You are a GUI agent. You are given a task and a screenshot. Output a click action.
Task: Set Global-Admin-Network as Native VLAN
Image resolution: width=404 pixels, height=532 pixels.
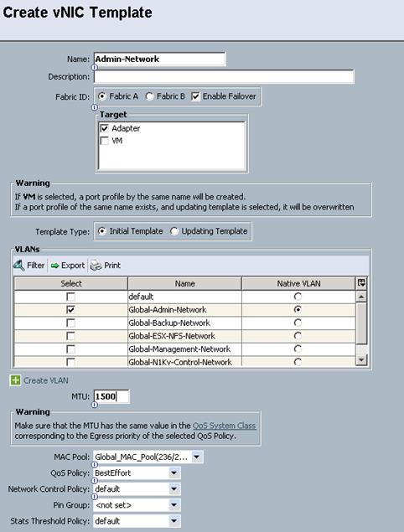click(x=298, y=309)
